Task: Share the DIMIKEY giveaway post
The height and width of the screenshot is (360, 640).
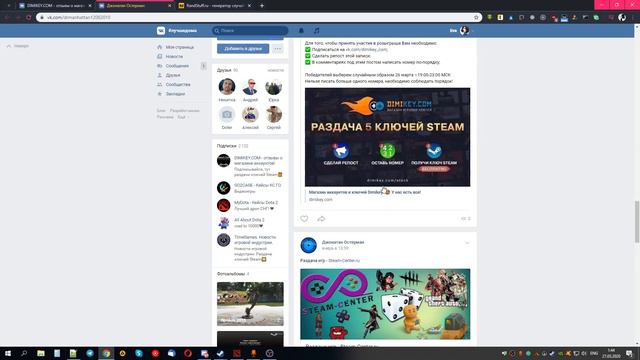Action: [x=321, y=219]
